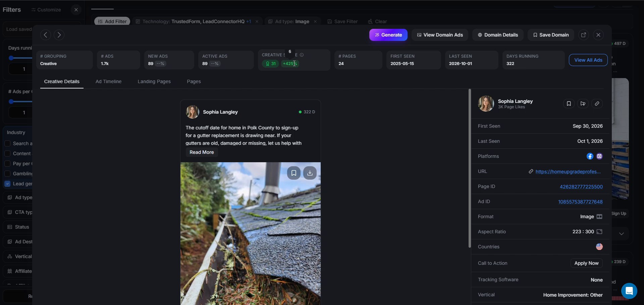Click the modal vertical scrollbar
644x305 pixels.
[470, 168]
